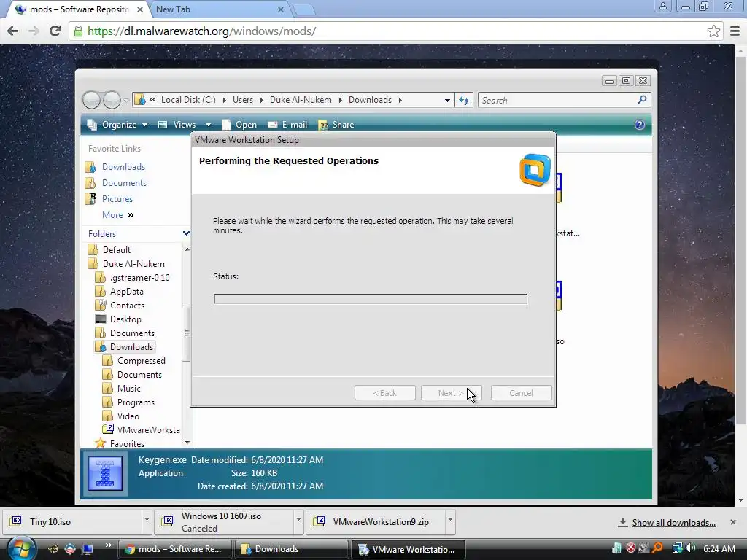Open Windows 10 1607.iso download options arrow
The image size is (747, 560).
[x=298, y=521]
